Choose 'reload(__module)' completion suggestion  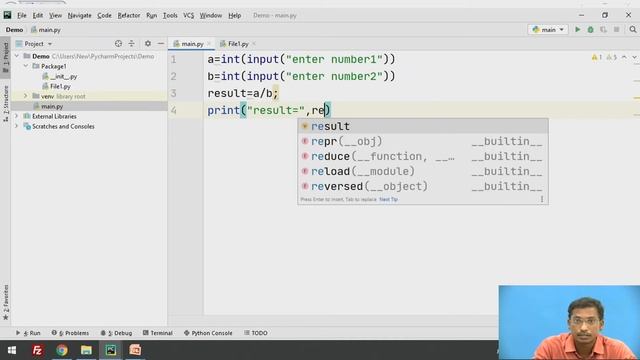(422, 171)
